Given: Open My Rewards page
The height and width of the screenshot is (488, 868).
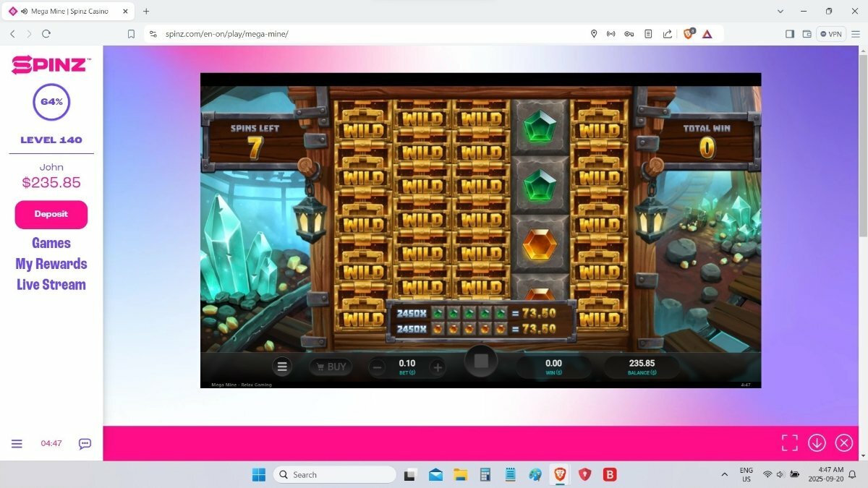Looking at the screenshot, I should point(51,264).
